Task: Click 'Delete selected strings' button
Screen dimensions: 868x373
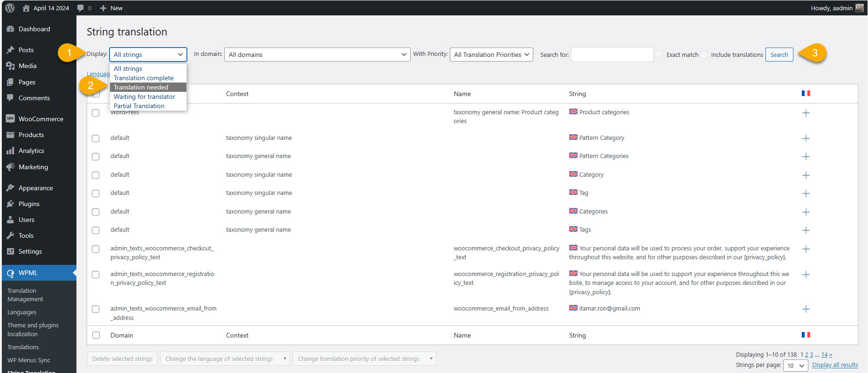Action: coord(122,359)
